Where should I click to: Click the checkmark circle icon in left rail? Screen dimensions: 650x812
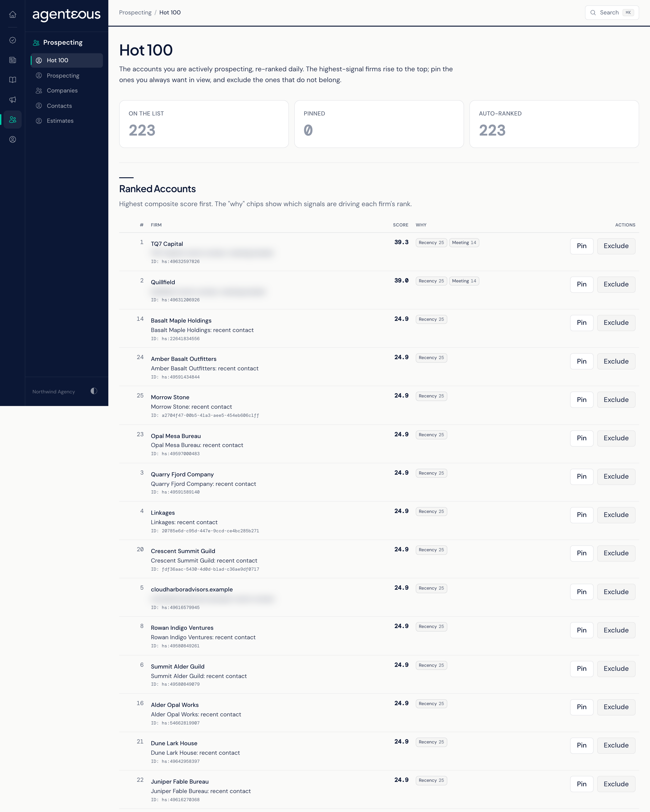[12, 40]
